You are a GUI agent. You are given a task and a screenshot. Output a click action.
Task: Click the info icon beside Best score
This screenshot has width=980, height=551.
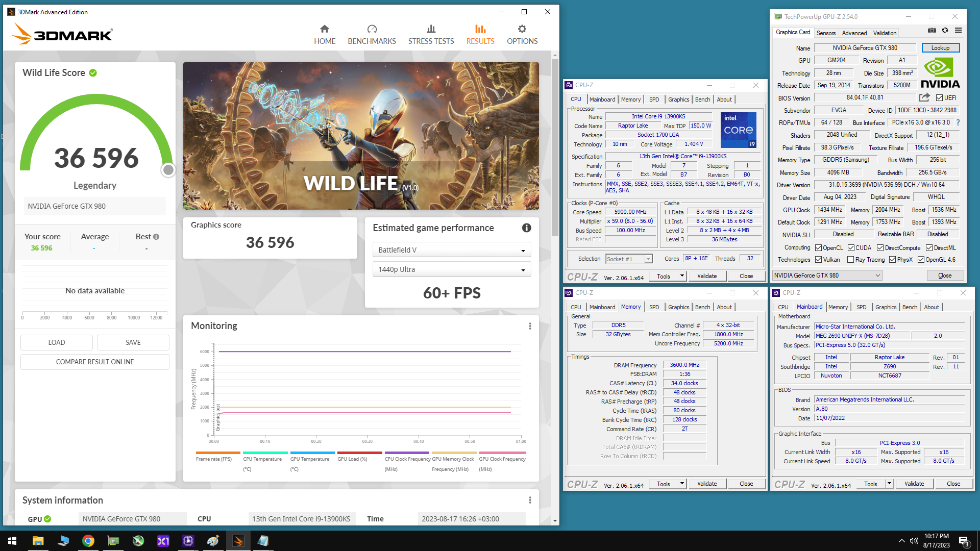pos(156,237)
